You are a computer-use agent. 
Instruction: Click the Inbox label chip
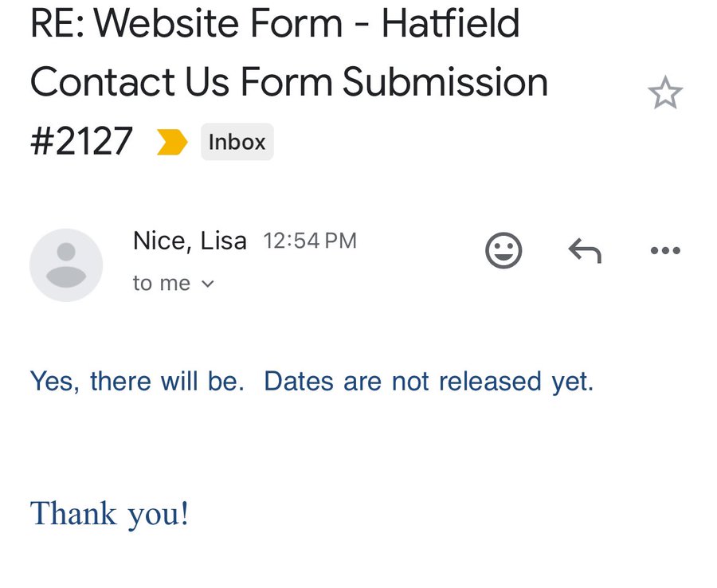[x=237, y=142]
